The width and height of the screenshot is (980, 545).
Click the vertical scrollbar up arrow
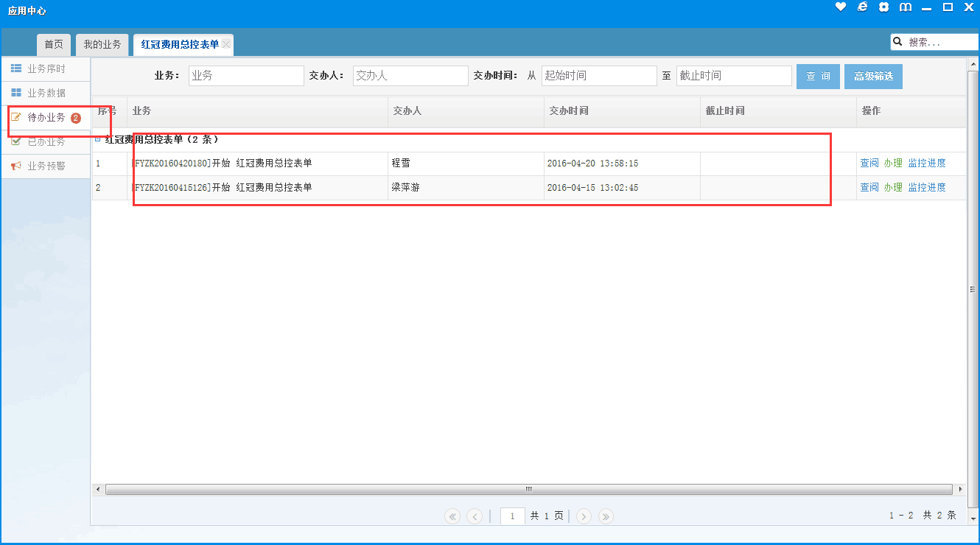pos(972,63)
